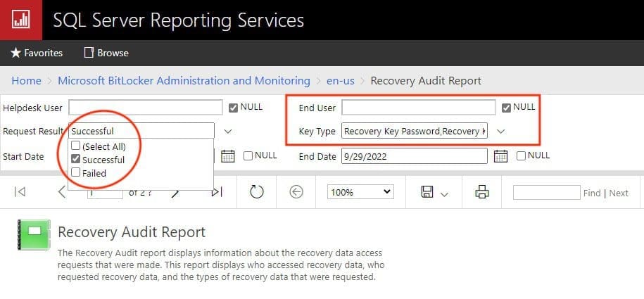Jump to last page of report

tap(217, 192)
